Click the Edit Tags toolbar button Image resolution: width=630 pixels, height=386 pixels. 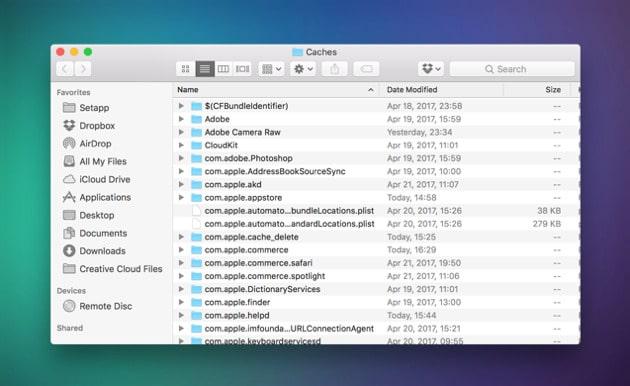click(x=366, y=69)
